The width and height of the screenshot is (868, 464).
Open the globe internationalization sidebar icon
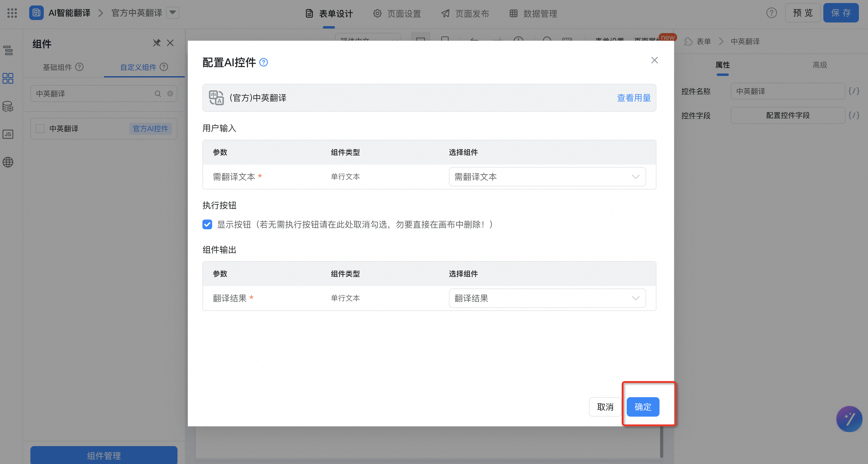(8, 162)
